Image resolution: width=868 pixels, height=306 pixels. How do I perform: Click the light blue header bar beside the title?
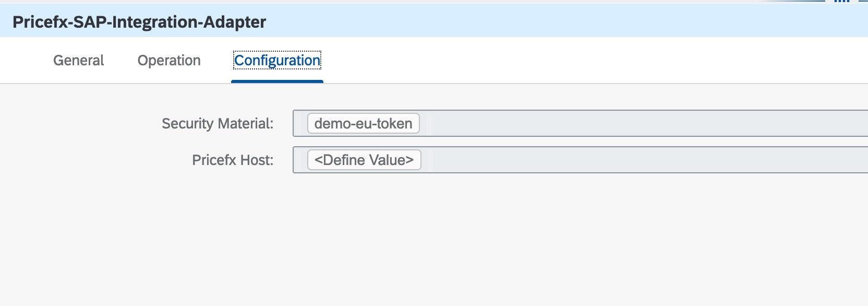click(522, 22)
